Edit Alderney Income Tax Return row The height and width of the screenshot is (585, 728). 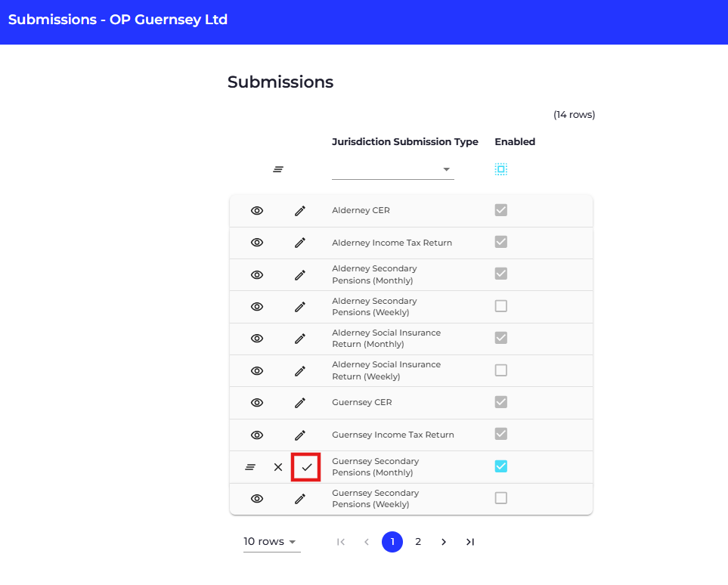pyautogui.click(x=300, y=243)
